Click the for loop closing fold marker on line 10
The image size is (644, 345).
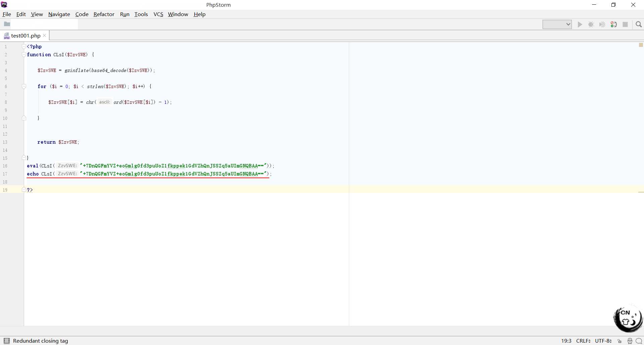(24, 118)
